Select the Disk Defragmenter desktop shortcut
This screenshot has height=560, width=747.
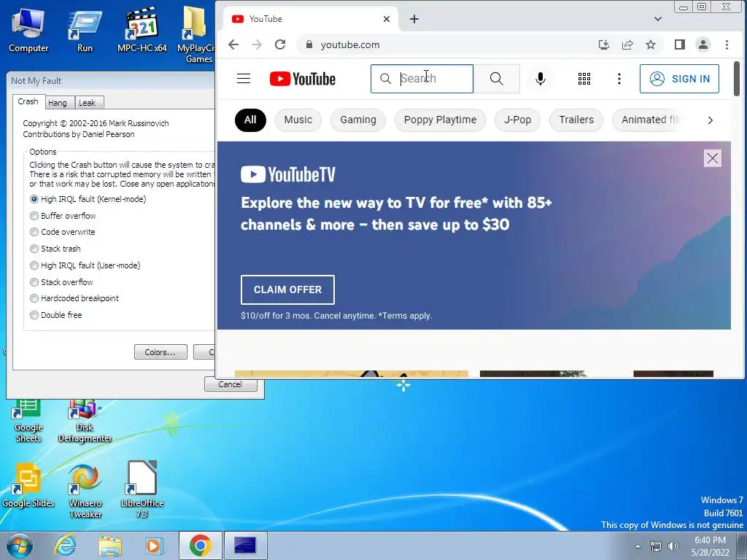click(85, 421)
